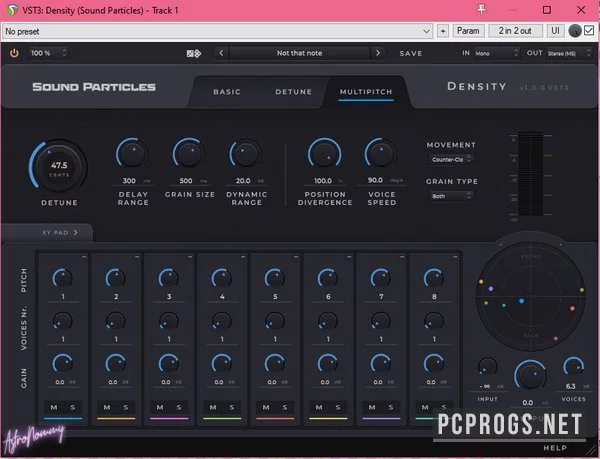Click Voices Nr. knob in channel 2
The image size is (600, 459).
pyautogui.click(x=115, y=321)
